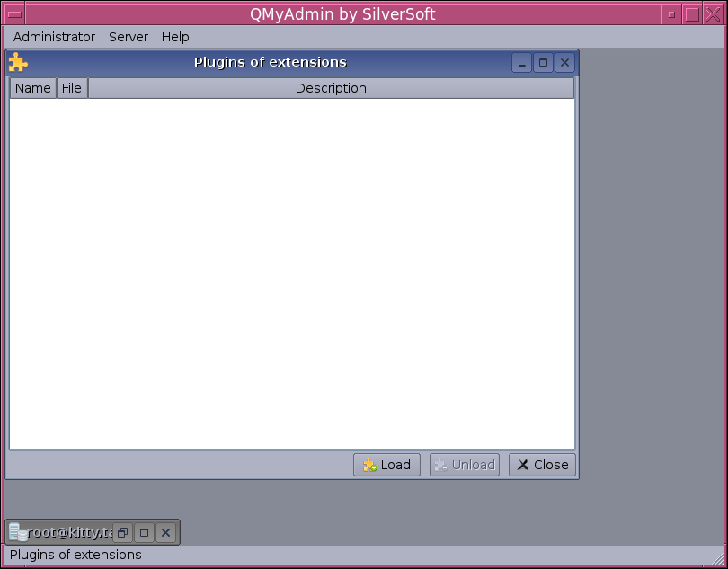Maximize the main QMyAdmin window

tap(691, 14)
